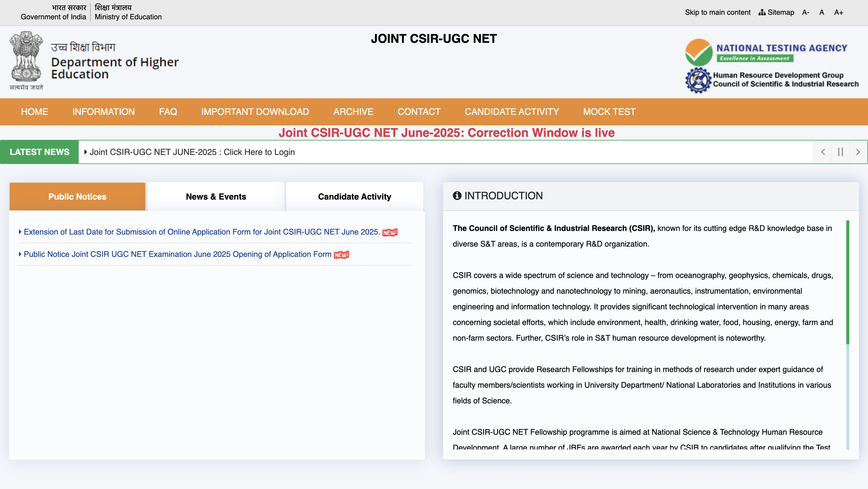Select the Sitemap icon in the header
This screenshot has width=868, height=489.
762,12
